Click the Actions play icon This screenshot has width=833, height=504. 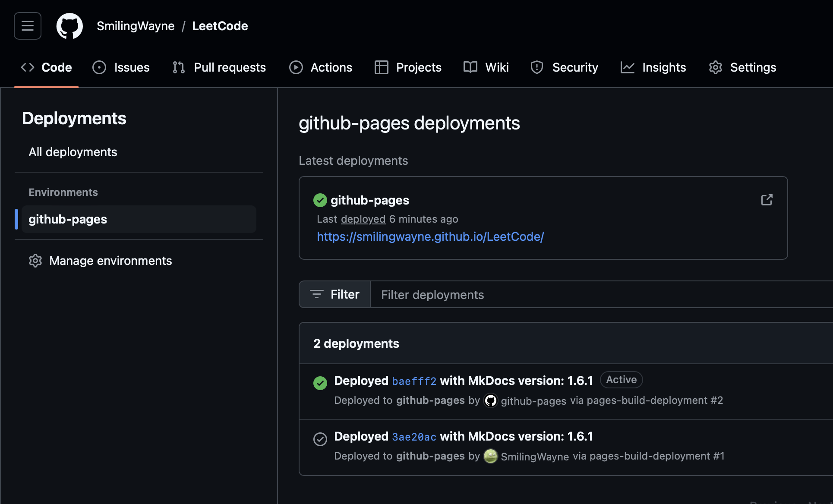pos(296,67)
